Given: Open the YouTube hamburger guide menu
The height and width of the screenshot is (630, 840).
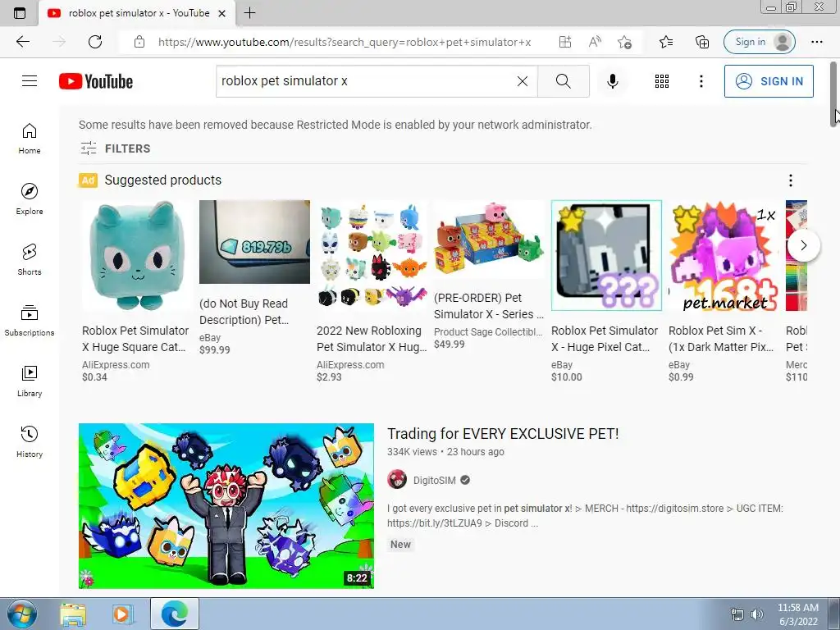Looking at the screenshot, I should pyautogui.click(x=30, y=81).
